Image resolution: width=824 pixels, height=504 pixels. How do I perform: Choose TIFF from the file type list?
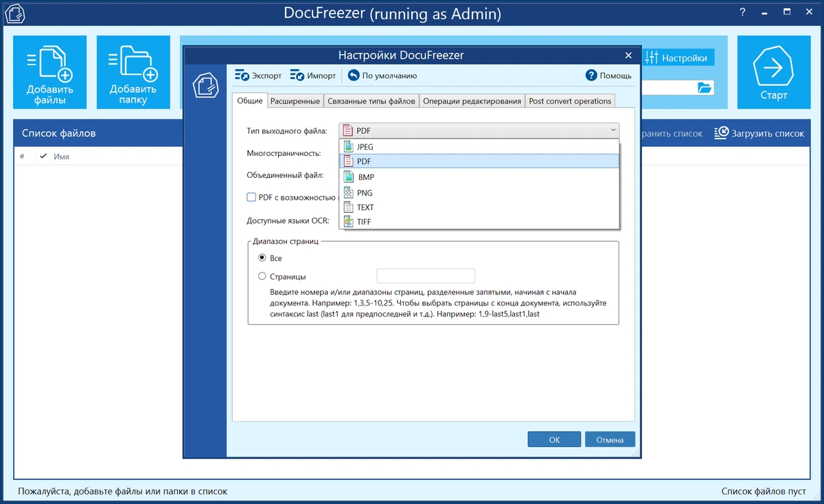(479, 222)
